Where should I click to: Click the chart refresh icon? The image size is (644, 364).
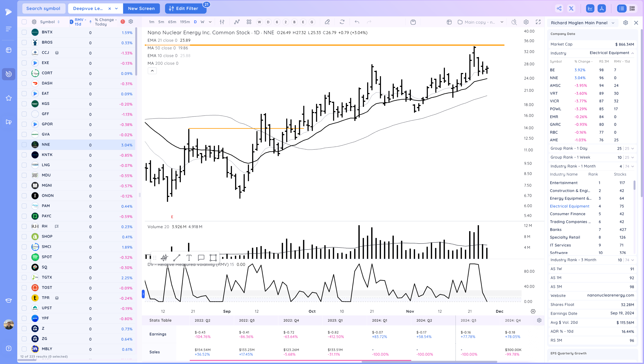(342, 22)
